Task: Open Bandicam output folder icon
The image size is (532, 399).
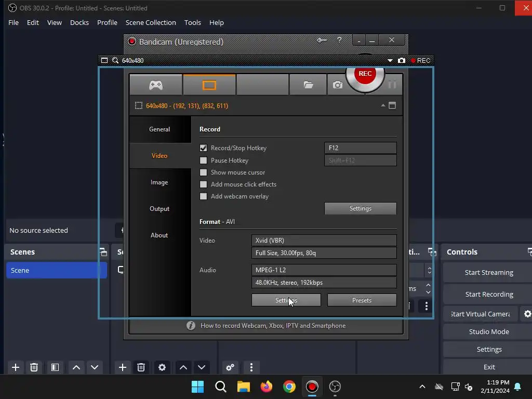Action: point(308,85)
